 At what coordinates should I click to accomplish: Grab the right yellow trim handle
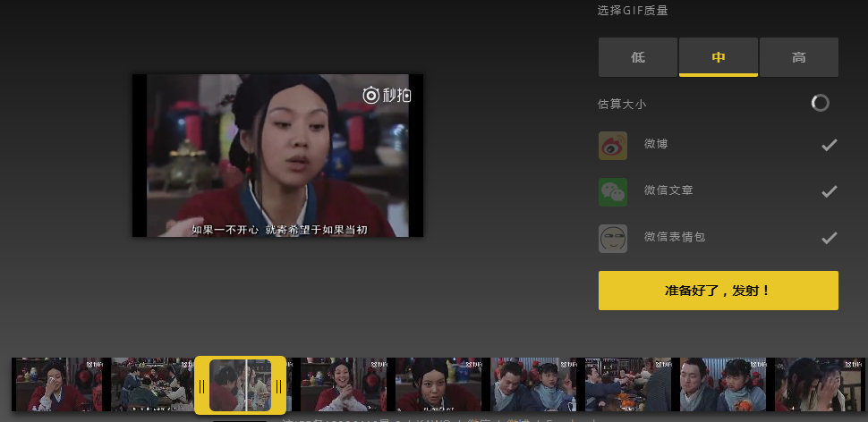(x=278, y=385)
